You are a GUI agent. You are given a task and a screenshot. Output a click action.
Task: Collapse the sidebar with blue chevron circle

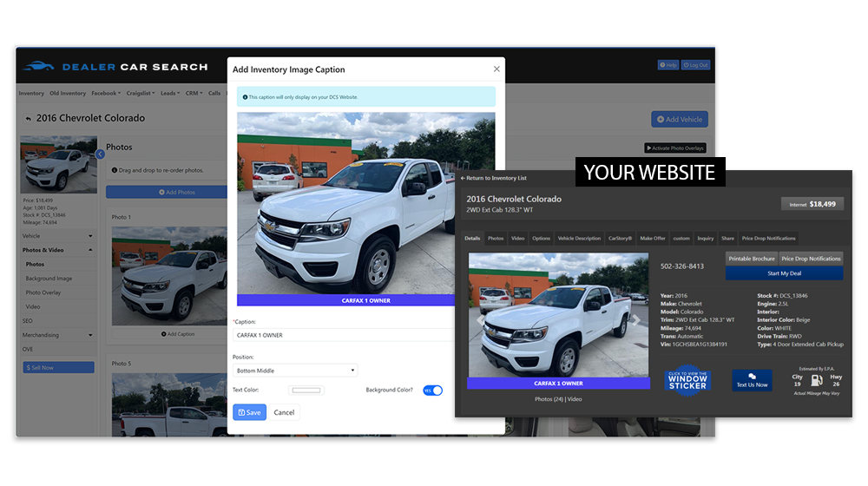(x=100, y=154)
